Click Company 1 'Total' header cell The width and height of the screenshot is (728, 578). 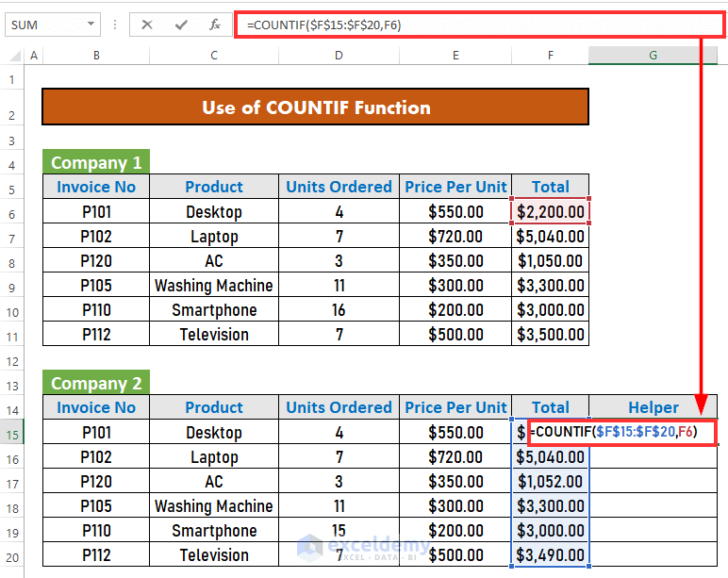click(550, 187)
